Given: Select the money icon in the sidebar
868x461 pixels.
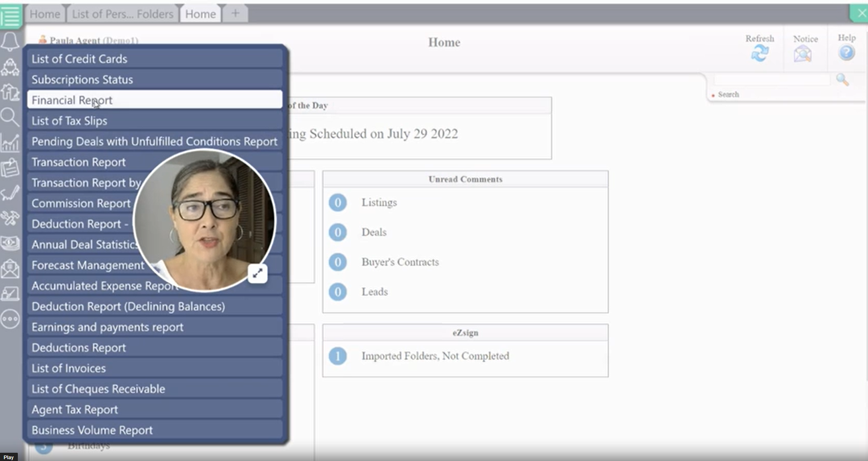Looking at the screenshot, I should pyautogui.click(x=10, y=243).
